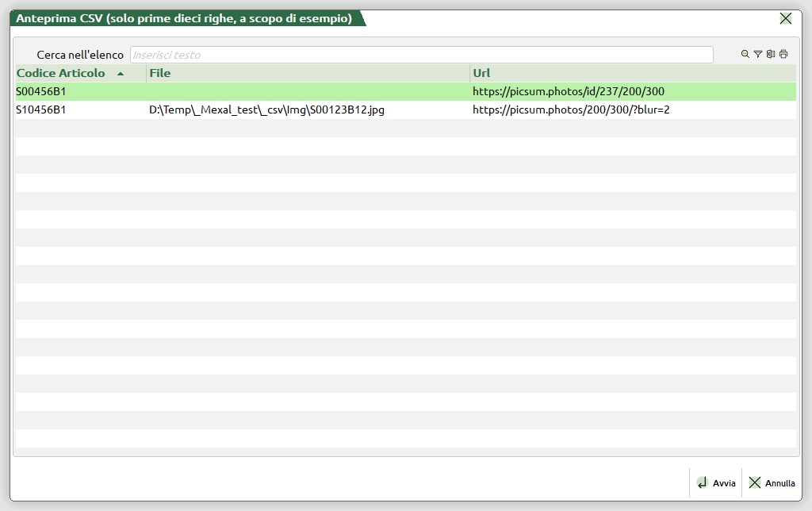Click the S00123B12.jpg file path cell

pos(266,109)
